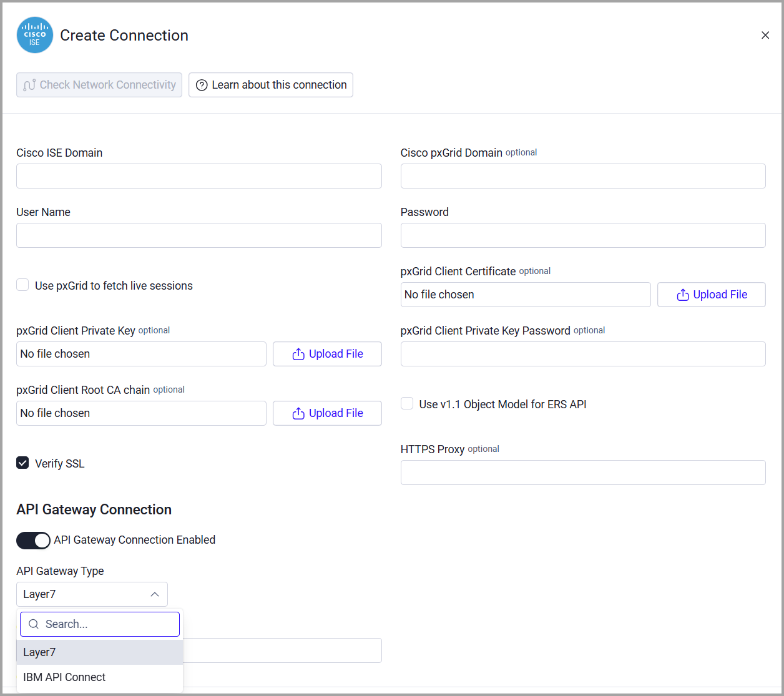784x696 pixels.
Task: Enable Use pxGrid to fetch live sessions
Action: click(x=22, y=285)
